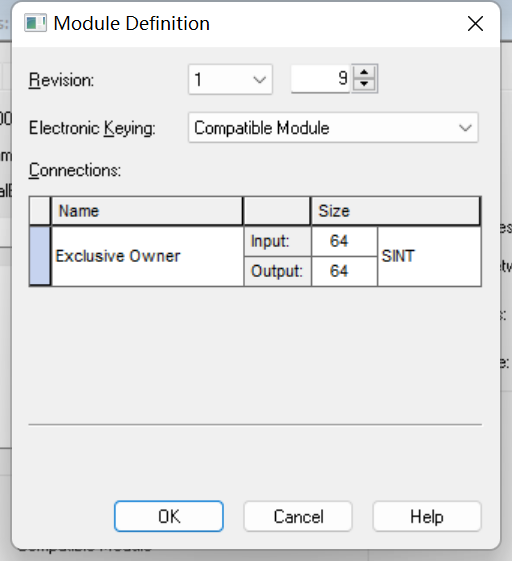This screenshot has width=512, height=561.
Task: Click the Input: label cell
Action: [277, 241]
